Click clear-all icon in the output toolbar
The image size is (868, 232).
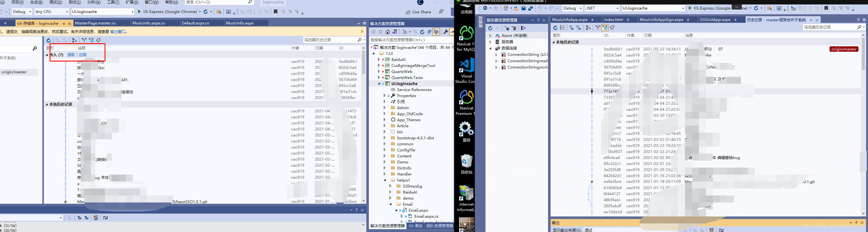[96, 218]
